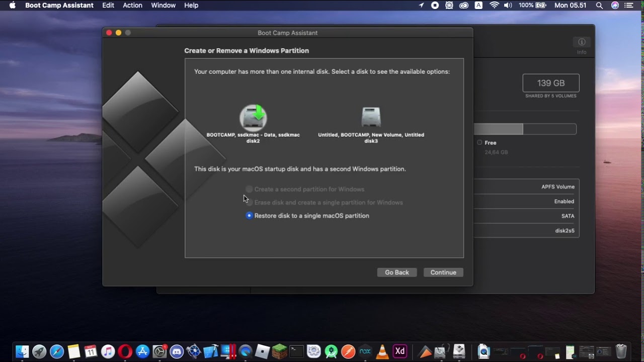Image resolution: width=644 pixels, height=362 pixels.
Task: Open Calendar from the dock
Action: (91, 351)
